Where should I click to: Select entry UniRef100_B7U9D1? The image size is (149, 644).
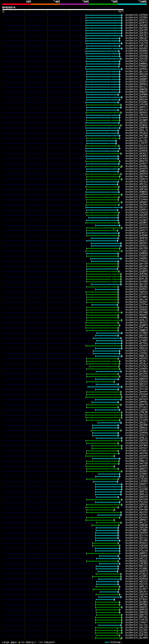[x=136, y=102]
